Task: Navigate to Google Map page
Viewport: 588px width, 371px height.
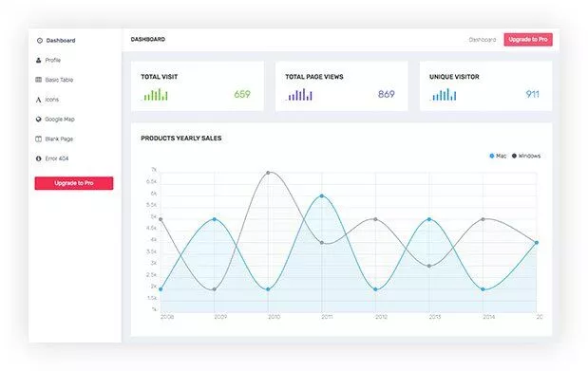Action: [60, 120]
